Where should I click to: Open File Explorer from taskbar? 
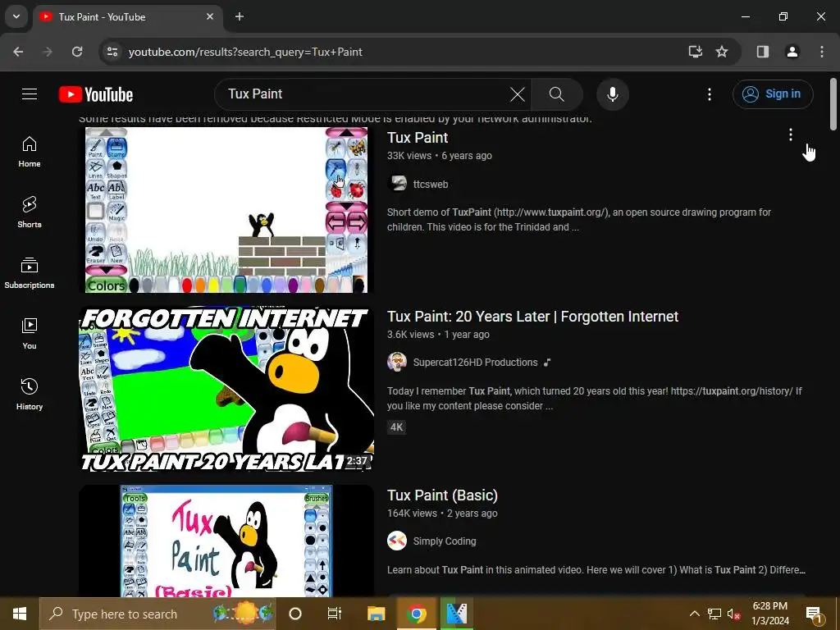[376, 614]
